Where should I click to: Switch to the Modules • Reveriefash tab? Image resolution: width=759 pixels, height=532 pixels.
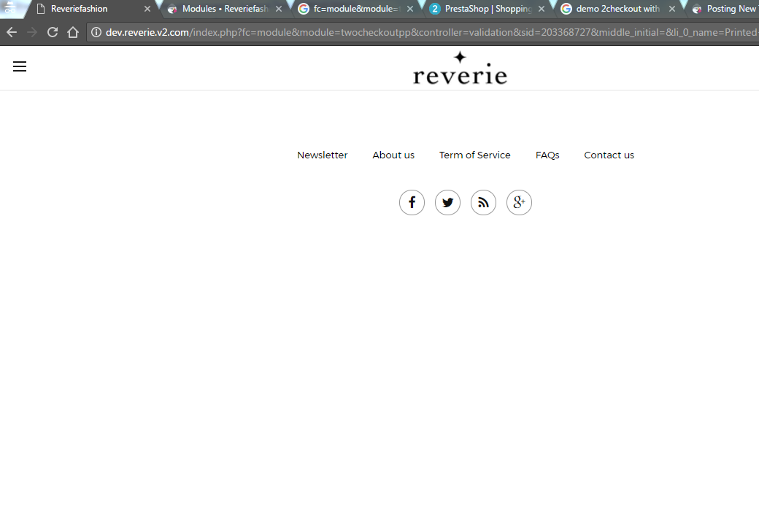click(x=225, y=9)
